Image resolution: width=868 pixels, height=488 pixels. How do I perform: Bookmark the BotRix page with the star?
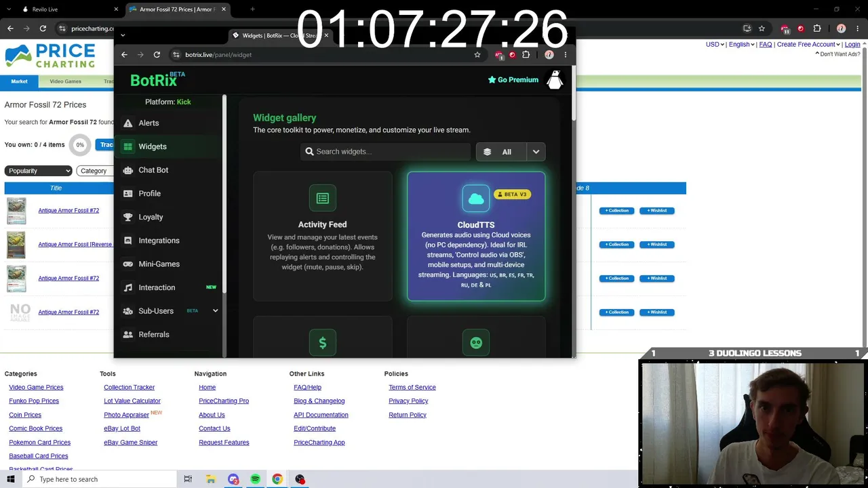tap(477, 55)
